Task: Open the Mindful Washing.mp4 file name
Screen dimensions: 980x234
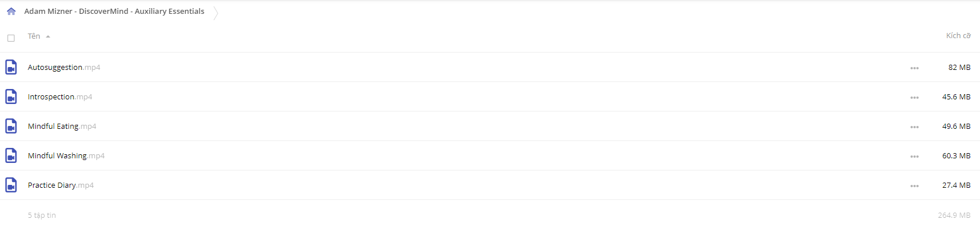Action: [x=66, y=156]
